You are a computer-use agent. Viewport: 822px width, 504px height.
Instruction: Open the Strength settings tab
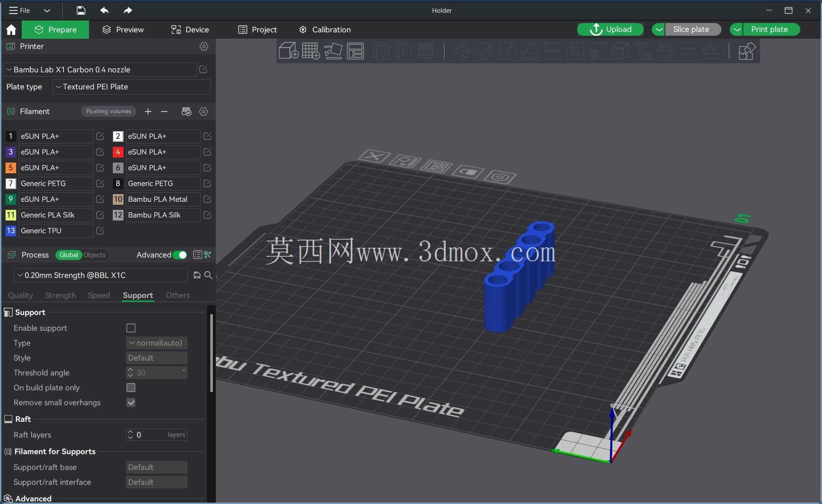click(60, 295)
